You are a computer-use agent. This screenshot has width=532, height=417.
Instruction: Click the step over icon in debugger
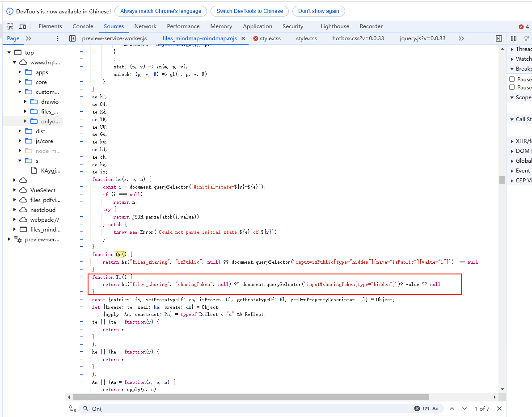526,38
